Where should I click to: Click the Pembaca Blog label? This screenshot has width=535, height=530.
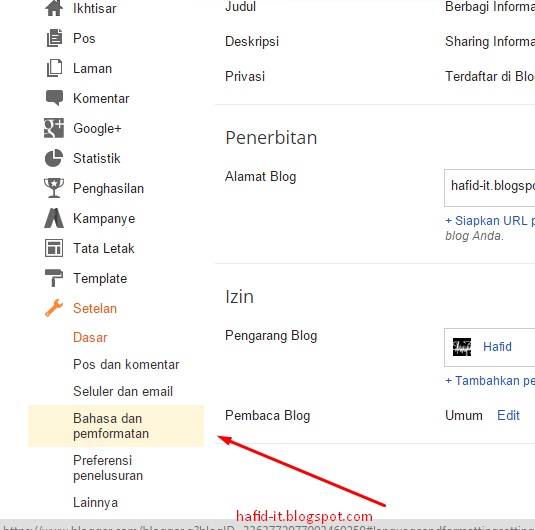click(267, 416)
